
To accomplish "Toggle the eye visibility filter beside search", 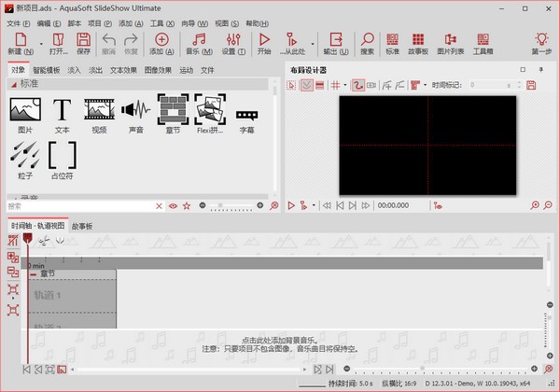I will (172, 204).
